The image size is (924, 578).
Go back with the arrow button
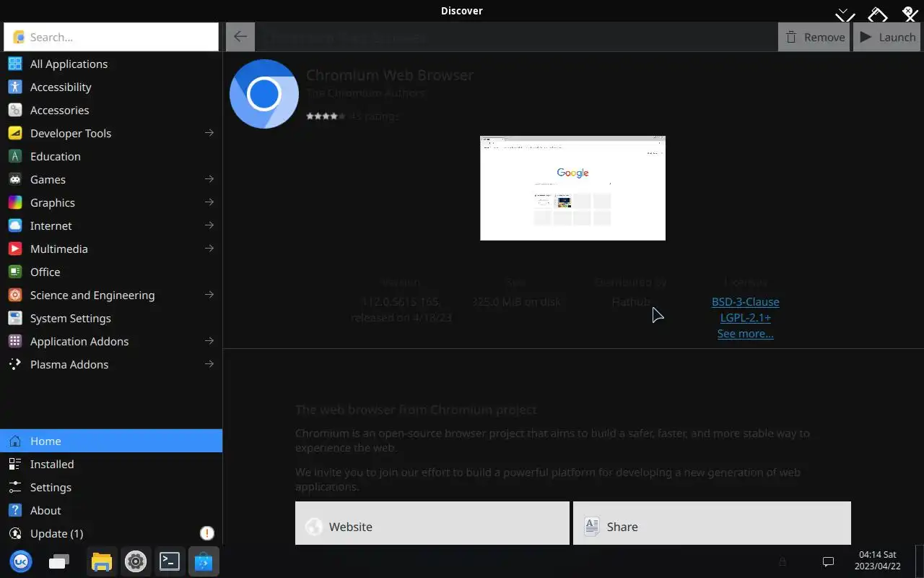[240, 37]
